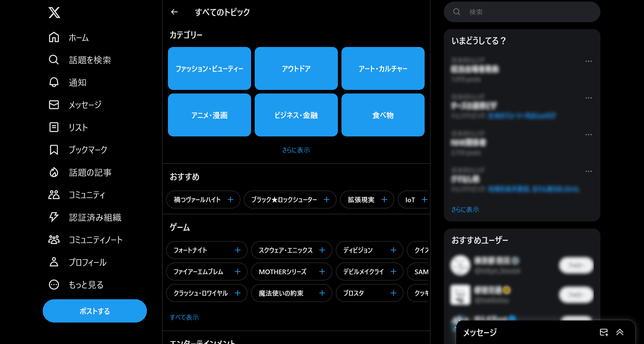Click the ポストする button
Image resolution: width=644 pixels, height=344 pixels.
point(95,311)
